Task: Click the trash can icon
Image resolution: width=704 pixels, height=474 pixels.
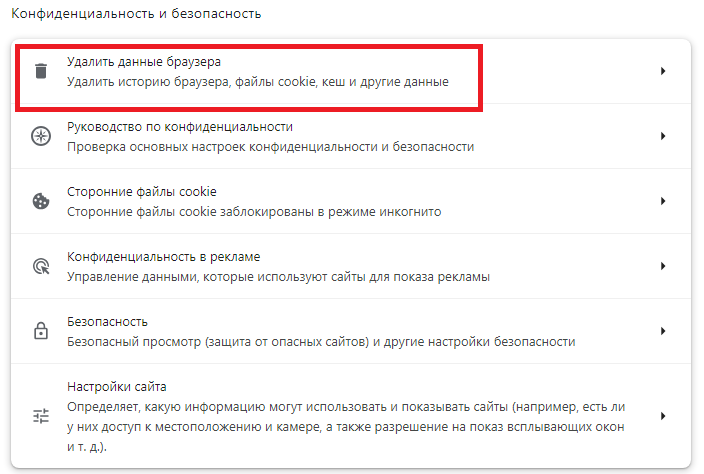Action: tap(41, 71)
